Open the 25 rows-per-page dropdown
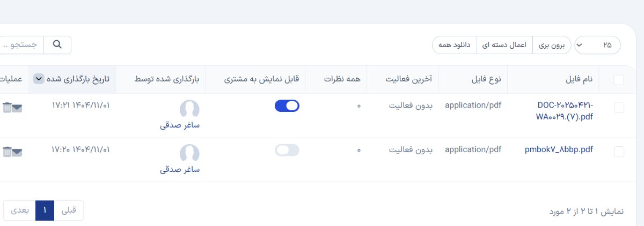Screen dimensions: 644x226 [x=597, y=46]
